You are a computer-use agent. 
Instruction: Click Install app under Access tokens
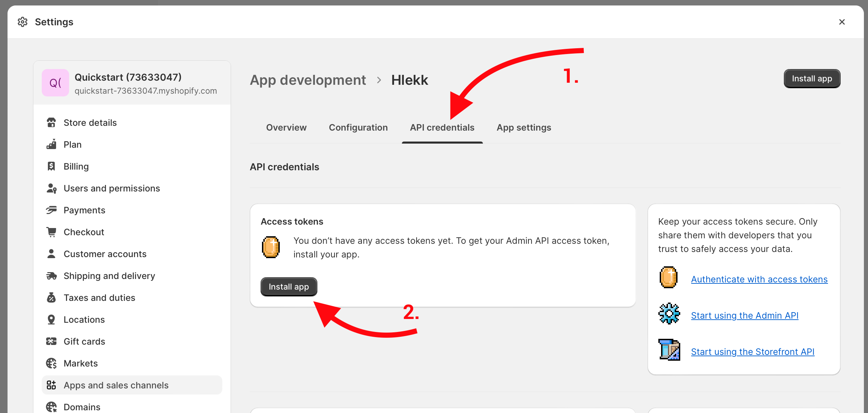click(x=289, y=287)
